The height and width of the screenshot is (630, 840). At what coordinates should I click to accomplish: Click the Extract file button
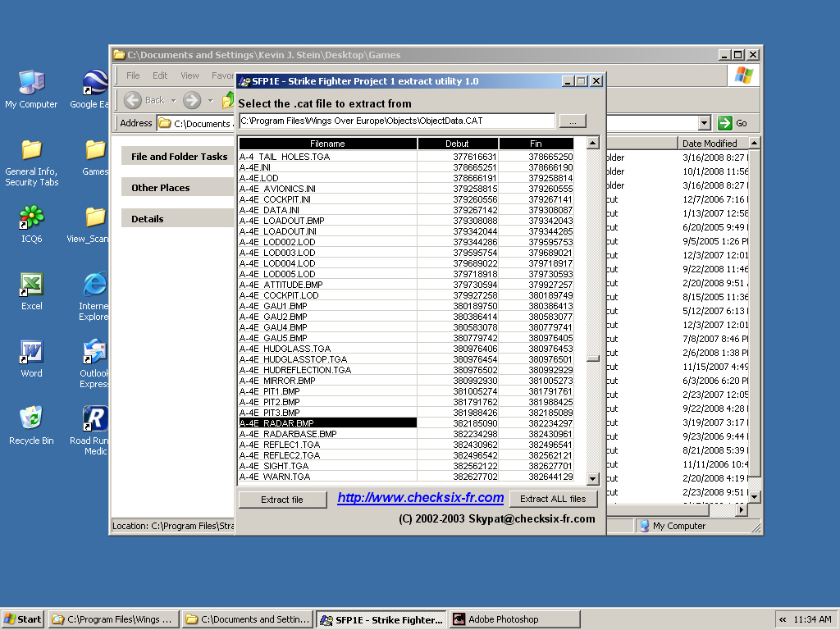click(282, 500)
